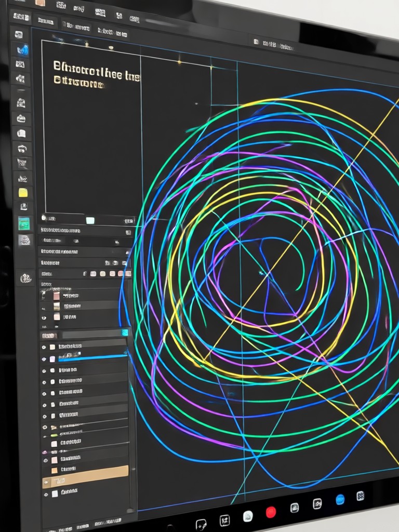The image size is (399, 532).
Task: Toggle visibility of the folder layer
Action: (x=45, y=427)
